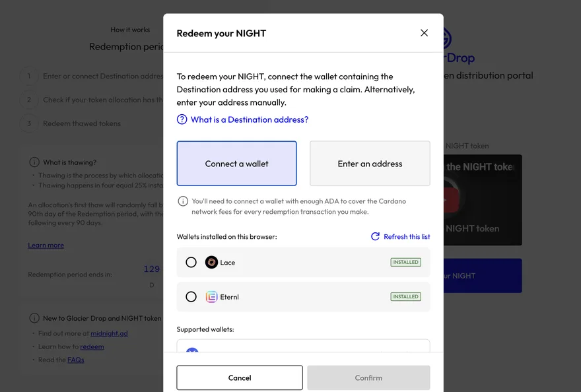The width and height of the screenshot is (581, 392).
Task: Click the 129 days countdown value
Action: 152,269
